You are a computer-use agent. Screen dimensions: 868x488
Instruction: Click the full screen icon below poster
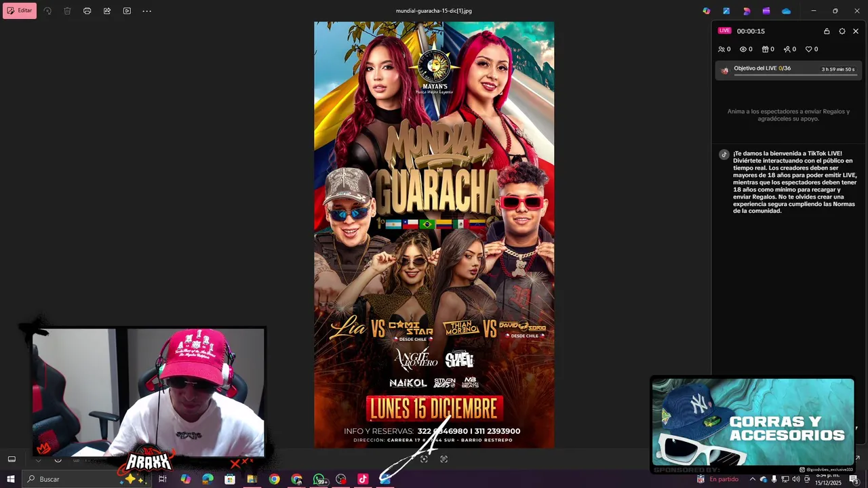pyautogui.click(x=443, y=459)
